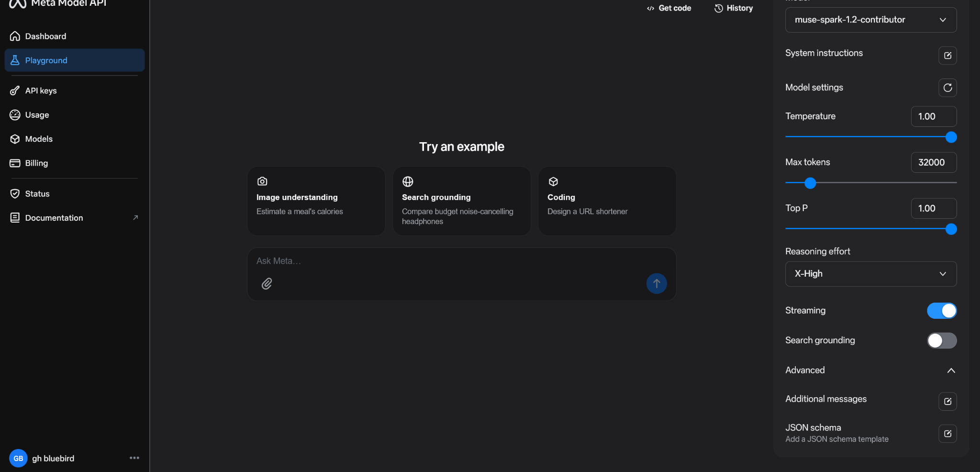Viewport: 980px width, 472px height.
Task: Click the Documentation page icon
Action: pos(15,218)
